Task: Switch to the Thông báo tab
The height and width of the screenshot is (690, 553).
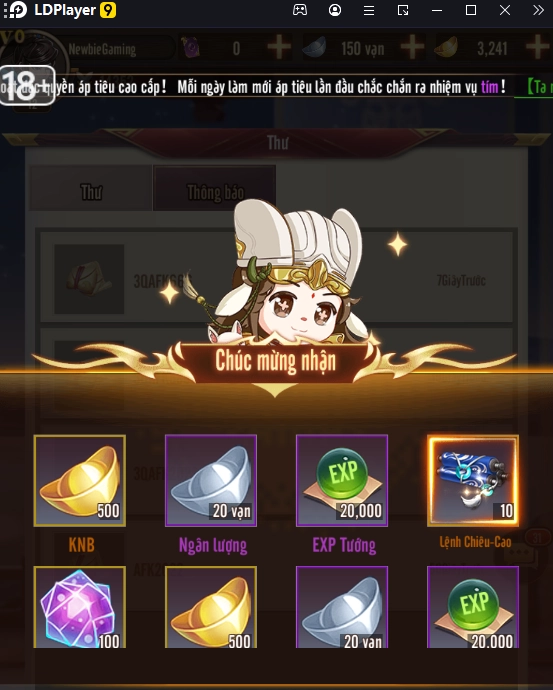Action: pyautogui.click(x=215, y=188)
